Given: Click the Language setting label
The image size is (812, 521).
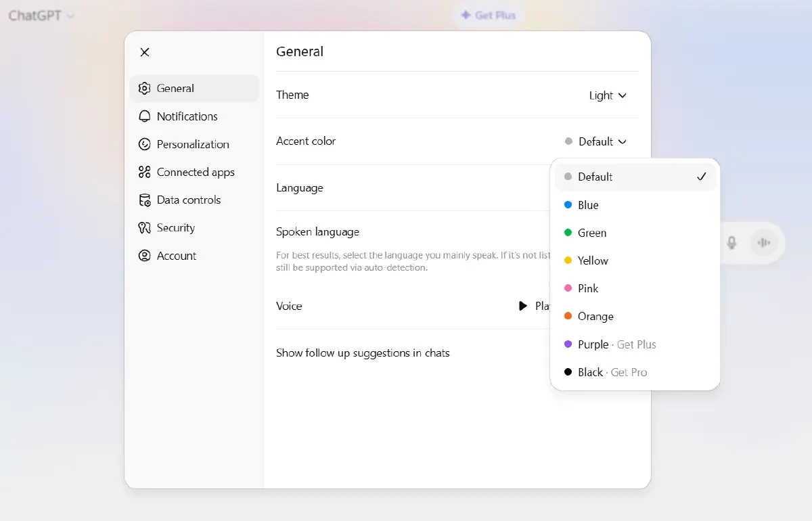Looking at the screenshot, I should coord(300,187).
